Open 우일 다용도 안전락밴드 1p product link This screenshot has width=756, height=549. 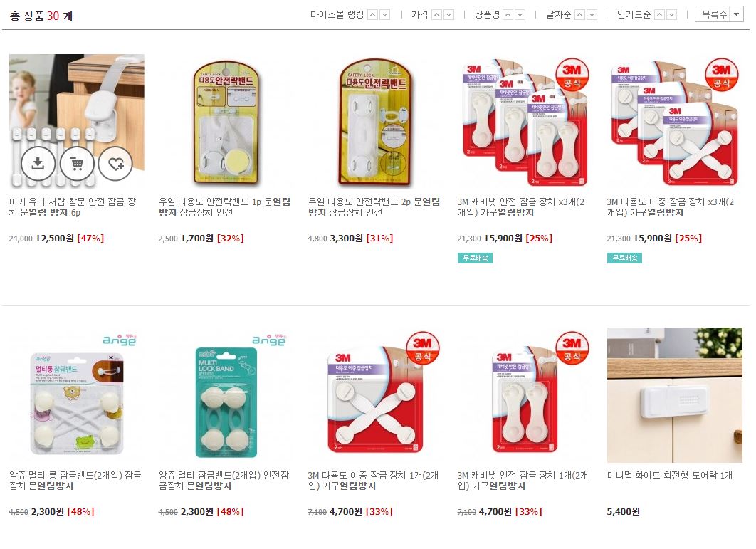pos(225,207)
